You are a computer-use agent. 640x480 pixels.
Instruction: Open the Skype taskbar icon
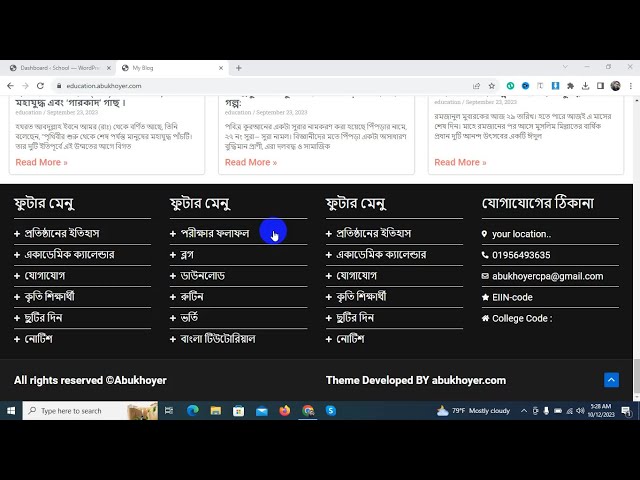coord(331,411)
